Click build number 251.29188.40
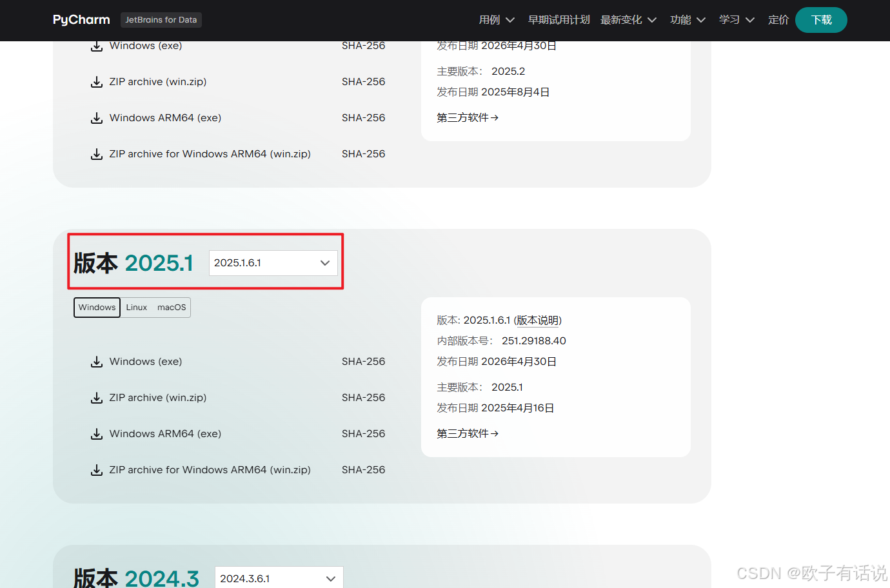Viewport: 890px width, 588px height. pos(534,341)
